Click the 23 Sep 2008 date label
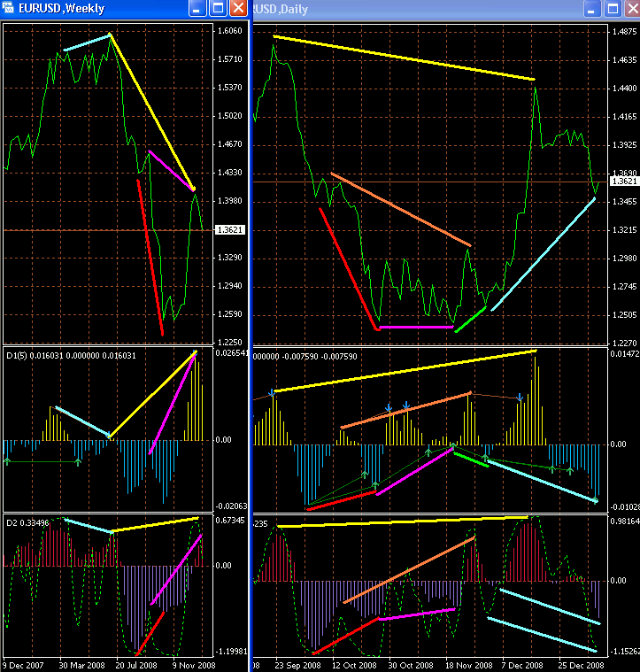Viewport: 640px width, 672px height. tap(297, 666)
